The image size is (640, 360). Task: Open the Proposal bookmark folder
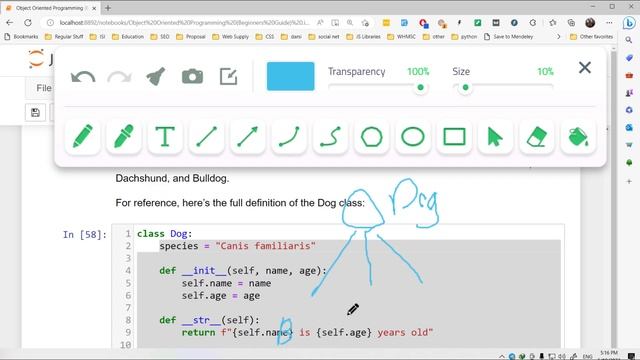click(191, 36)
